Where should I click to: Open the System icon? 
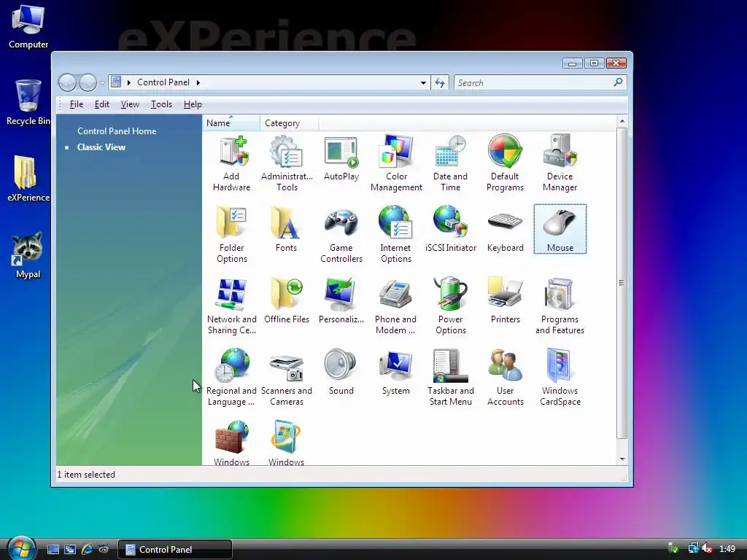pyautogui.click(x=396, y=372)
